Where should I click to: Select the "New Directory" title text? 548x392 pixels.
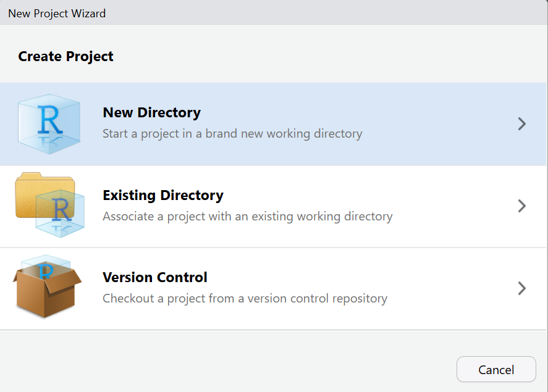151,113
